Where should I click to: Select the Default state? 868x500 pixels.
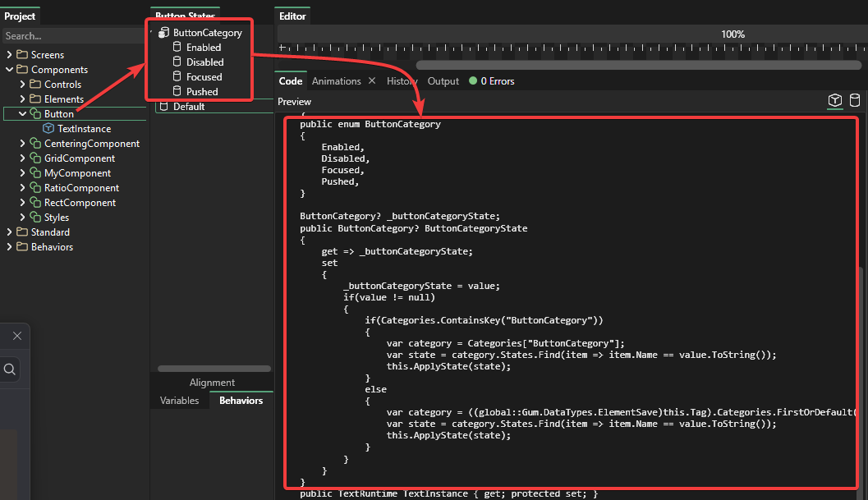coord(188,107)
